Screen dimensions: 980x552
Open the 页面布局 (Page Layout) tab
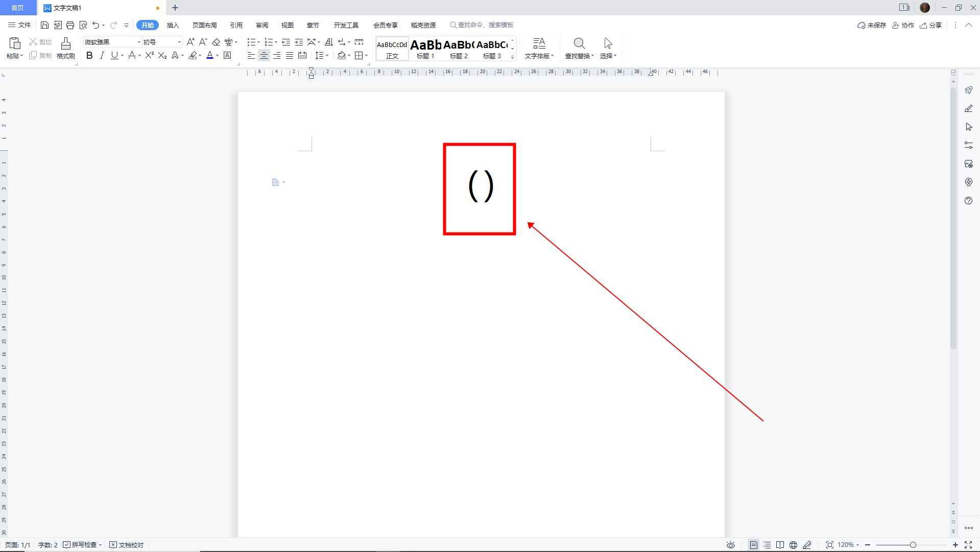pyautogui.click(x=204, y=25)
